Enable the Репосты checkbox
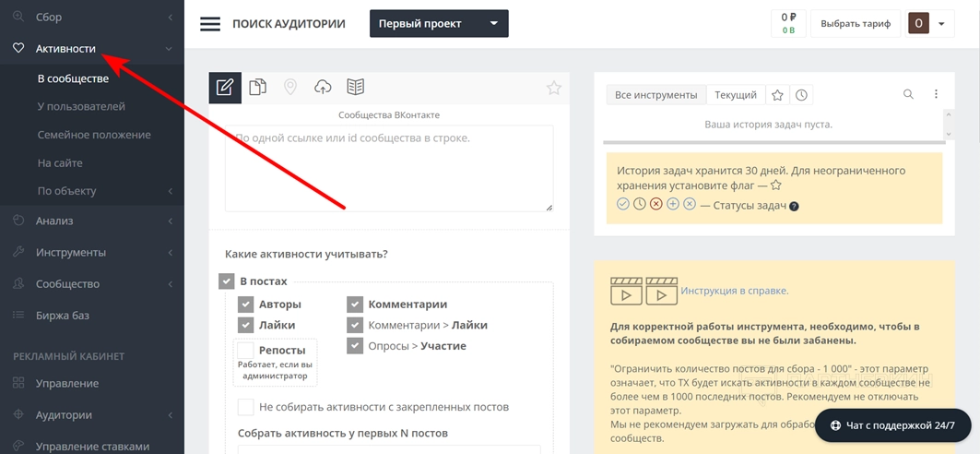Screen dimensions: 980x454 click(x=245, y=351)
